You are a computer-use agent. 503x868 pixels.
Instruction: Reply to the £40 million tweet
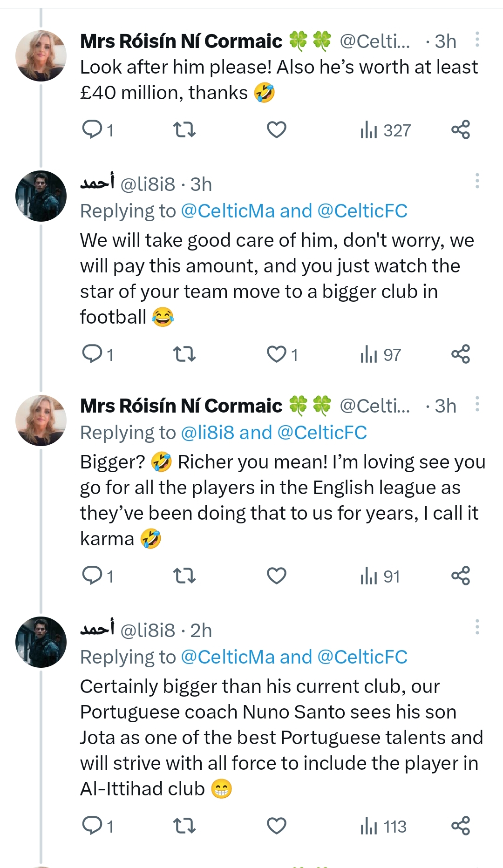coord(92,129)
